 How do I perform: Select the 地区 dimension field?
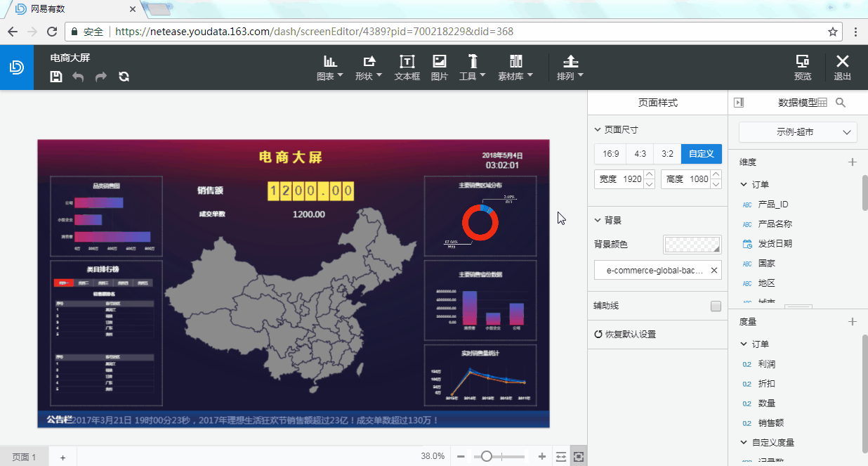[x=767, y=283]
